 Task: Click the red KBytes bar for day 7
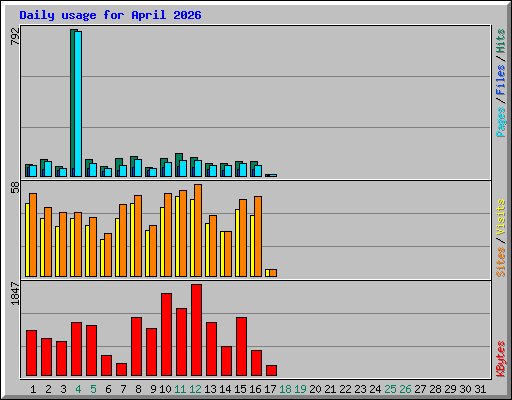click(121, 370)
